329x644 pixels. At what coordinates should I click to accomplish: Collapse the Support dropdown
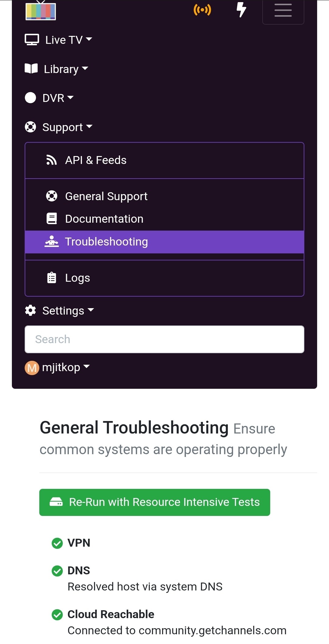click(x=58, y=127)
